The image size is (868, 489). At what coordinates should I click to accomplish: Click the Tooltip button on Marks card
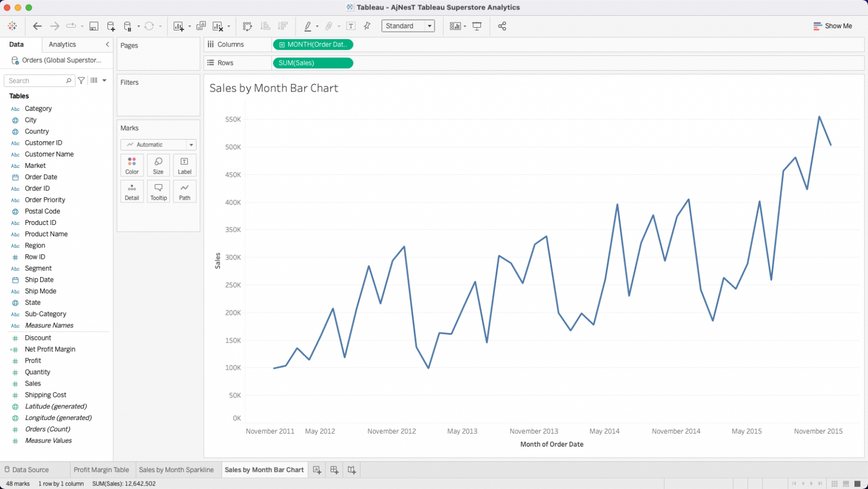pos(158,192)
